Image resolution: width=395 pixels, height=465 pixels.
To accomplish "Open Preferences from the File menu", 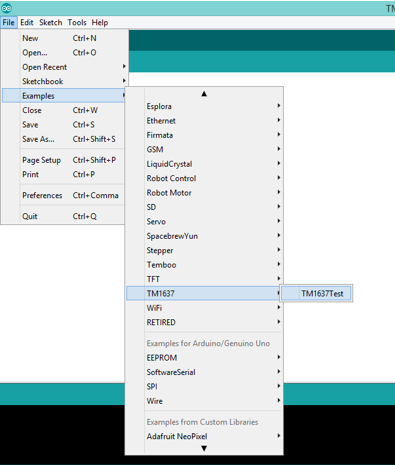I will 63,195.
